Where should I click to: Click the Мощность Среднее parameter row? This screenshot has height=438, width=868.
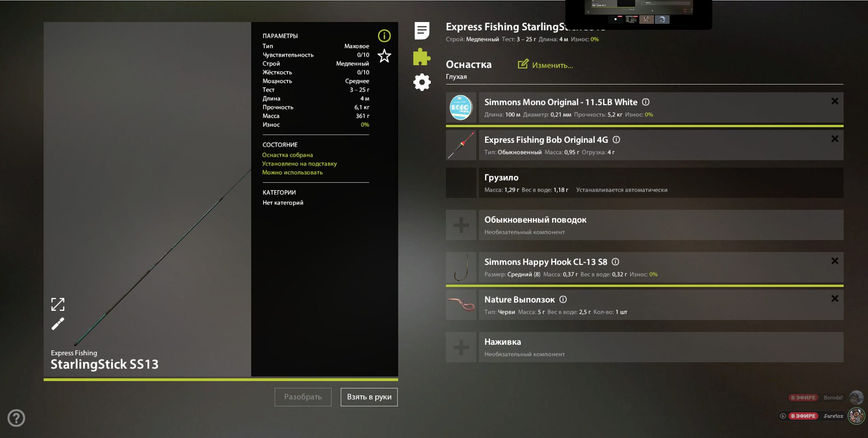pyautogui.click(x=316, y=81)
